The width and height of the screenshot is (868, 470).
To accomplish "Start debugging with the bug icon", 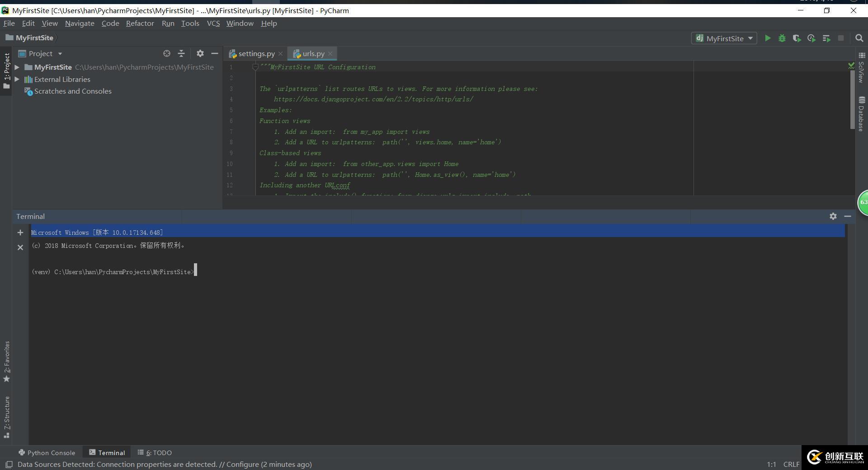I will pyautogui.click(x=782, y=38).
